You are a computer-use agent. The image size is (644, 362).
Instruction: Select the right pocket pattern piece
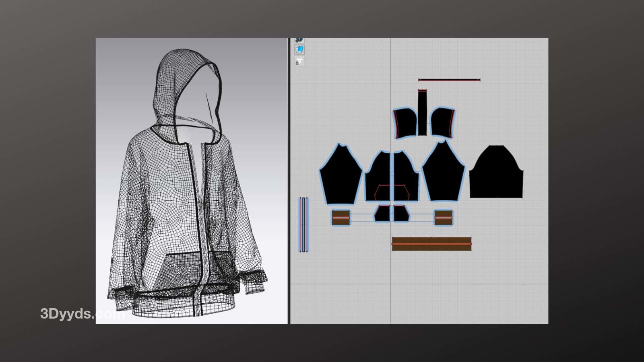point(400,214)
